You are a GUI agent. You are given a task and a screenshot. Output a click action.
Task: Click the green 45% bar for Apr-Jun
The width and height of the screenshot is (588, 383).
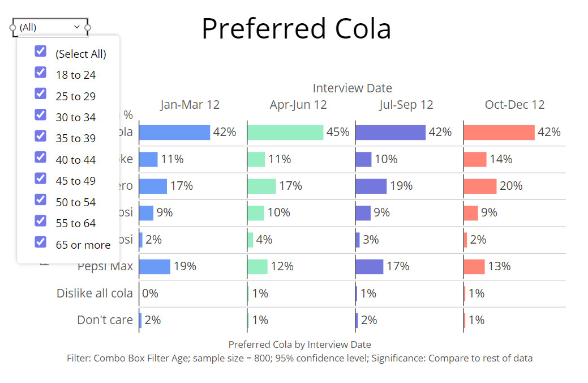285,133
